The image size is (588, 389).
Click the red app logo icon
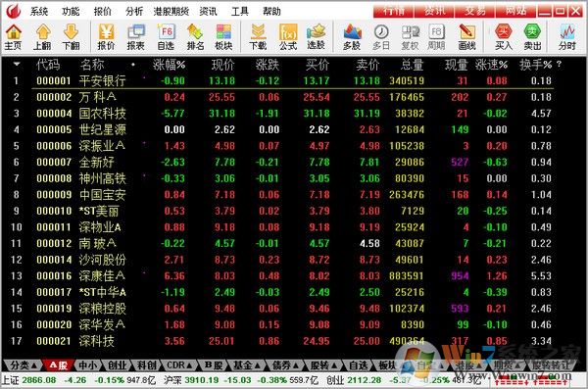point(13,10)
